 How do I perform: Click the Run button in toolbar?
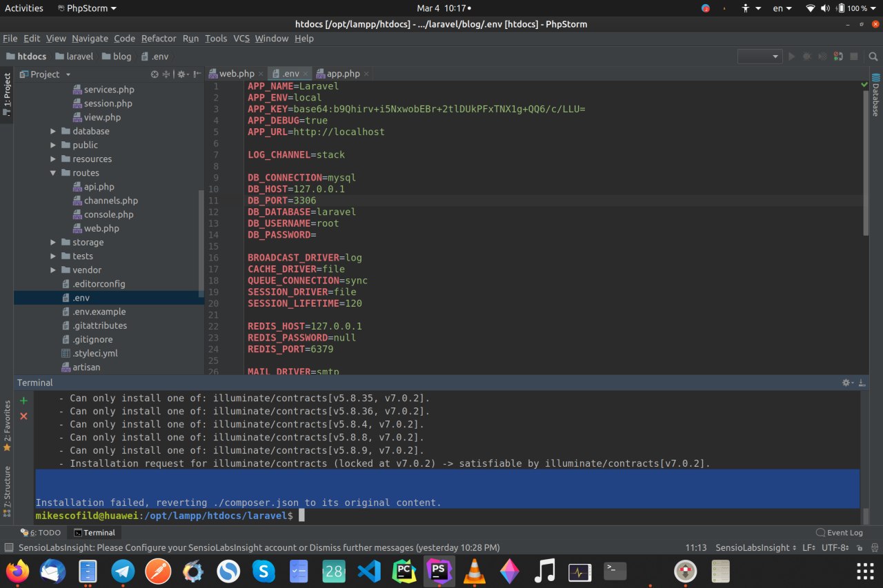791,57
